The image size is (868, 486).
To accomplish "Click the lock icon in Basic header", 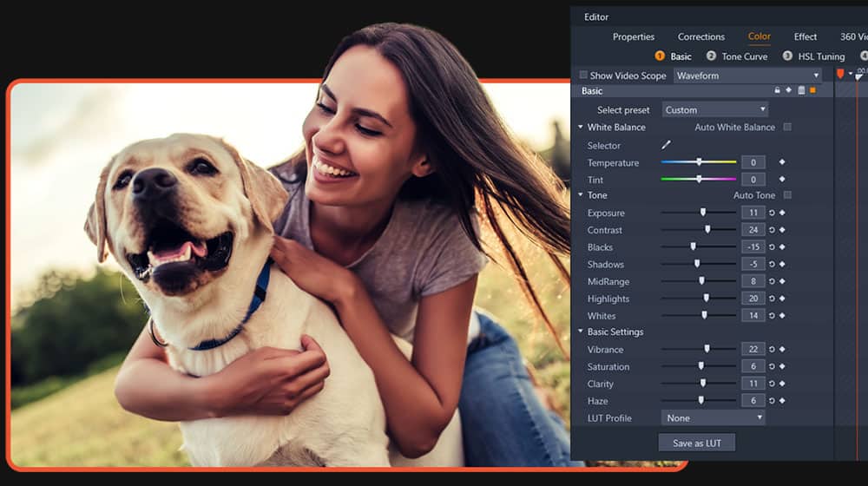I will (778, 90).
